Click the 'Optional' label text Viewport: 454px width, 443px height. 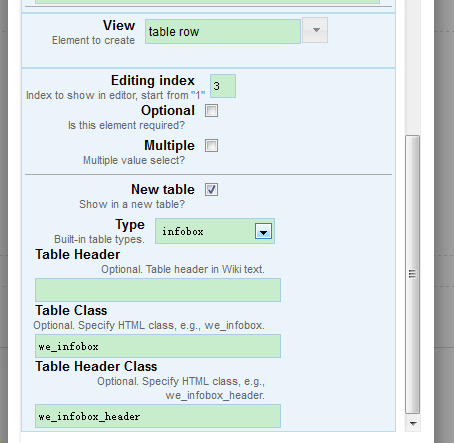point(168,111)
